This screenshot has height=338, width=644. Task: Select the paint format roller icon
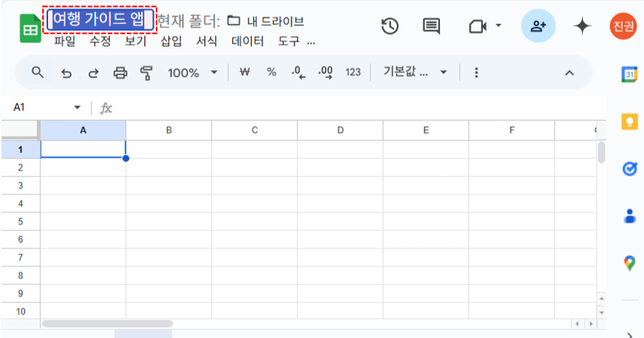coord(146,73)
